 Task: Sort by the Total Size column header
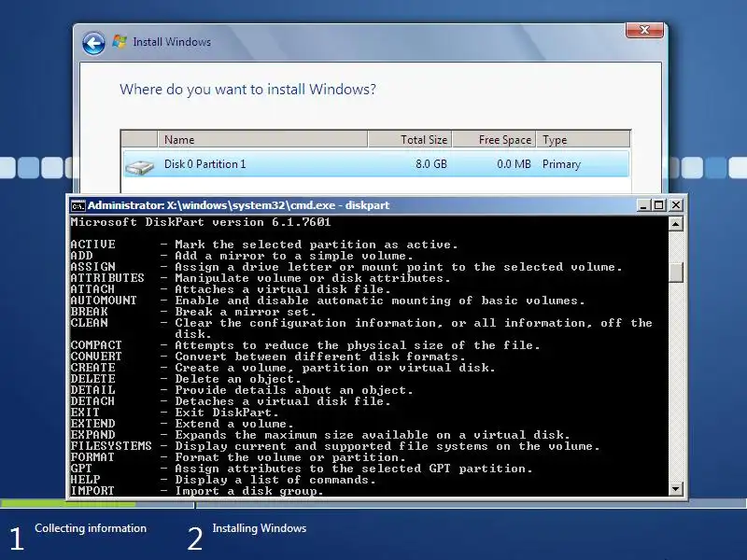coord(410,139)
